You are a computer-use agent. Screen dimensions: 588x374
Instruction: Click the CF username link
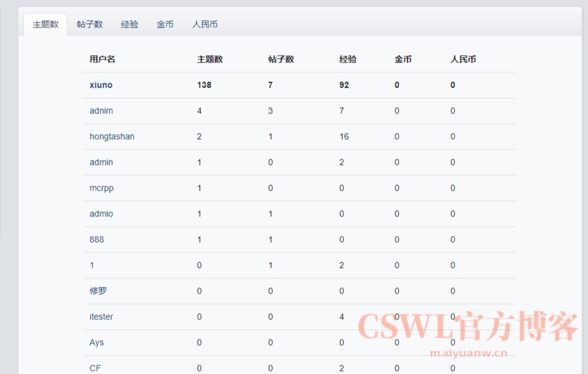(95, 368)
